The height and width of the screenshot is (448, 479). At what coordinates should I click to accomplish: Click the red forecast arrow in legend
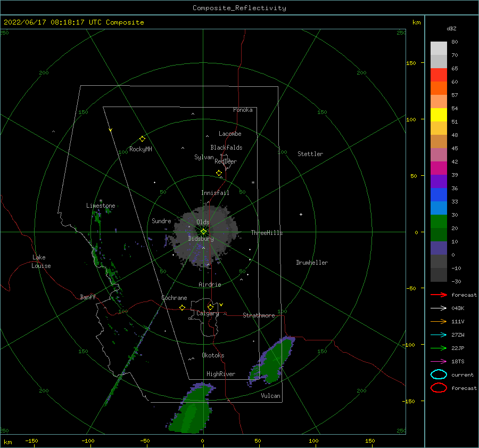pyautogui.click(x=439, y=295)
